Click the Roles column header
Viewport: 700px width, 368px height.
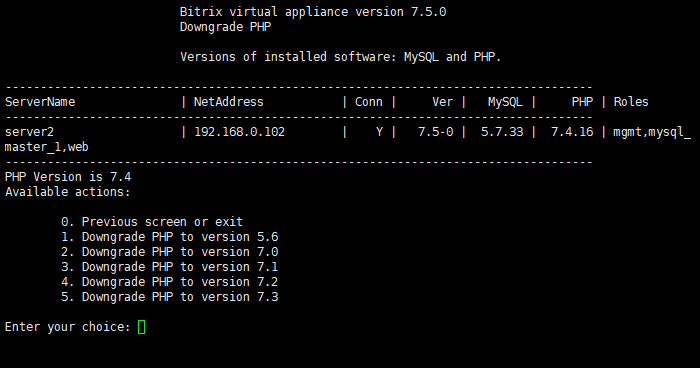(631, 102)
